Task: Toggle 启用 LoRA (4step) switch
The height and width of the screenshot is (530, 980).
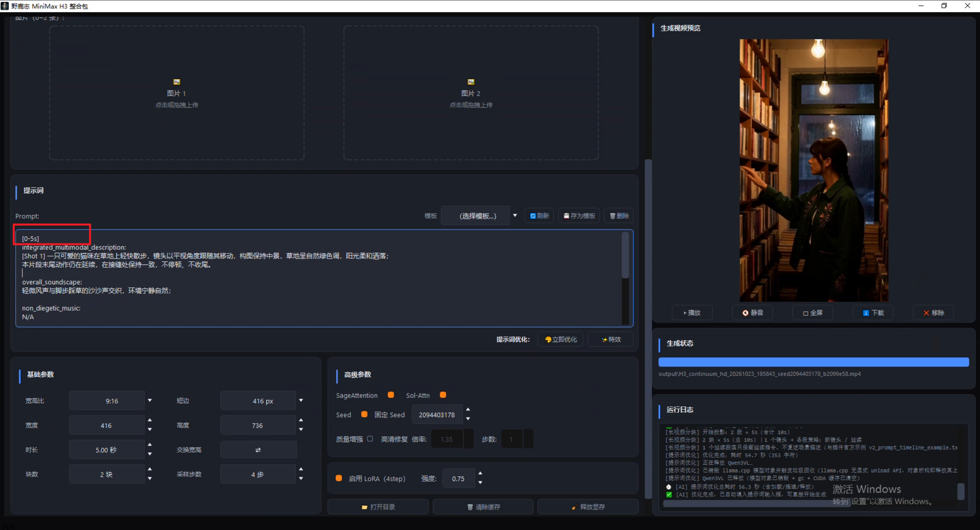Action: (x=339, y=478)
